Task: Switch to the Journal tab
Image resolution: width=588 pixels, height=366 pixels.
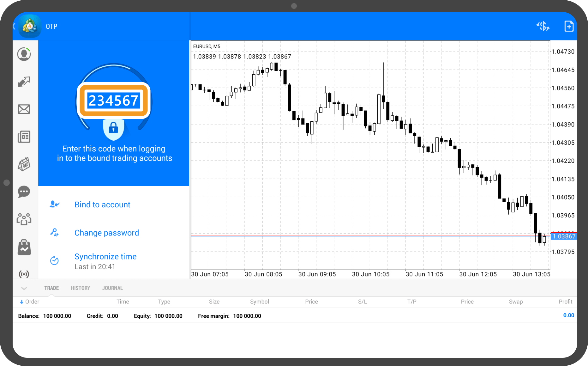Action: [112, 288]
